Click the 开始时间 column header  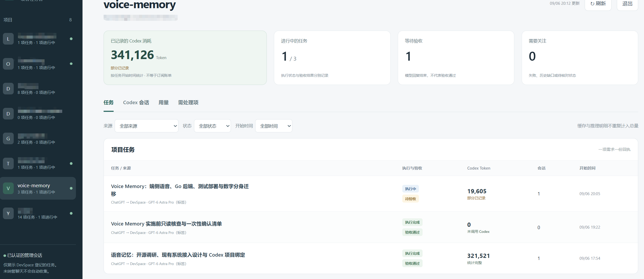click(x=587, y=168)
